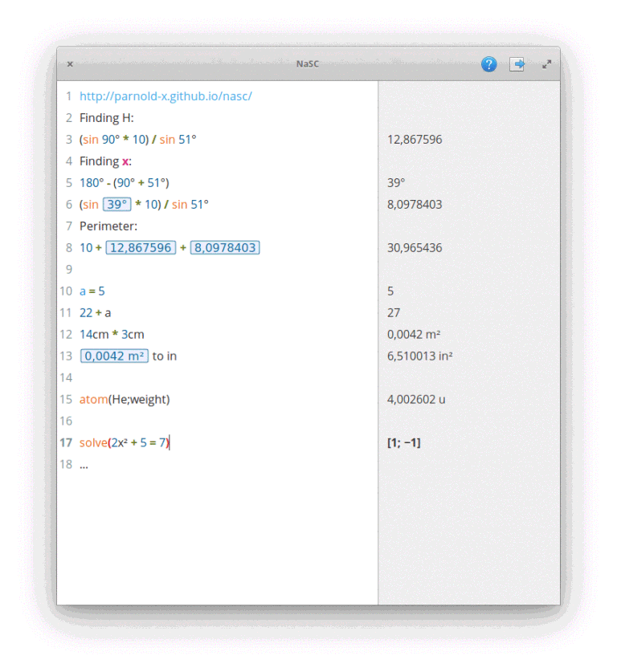Click result 6,510013 in² in results pane
The width and height of the screenshot is (617, 672).
click(419, 356)
